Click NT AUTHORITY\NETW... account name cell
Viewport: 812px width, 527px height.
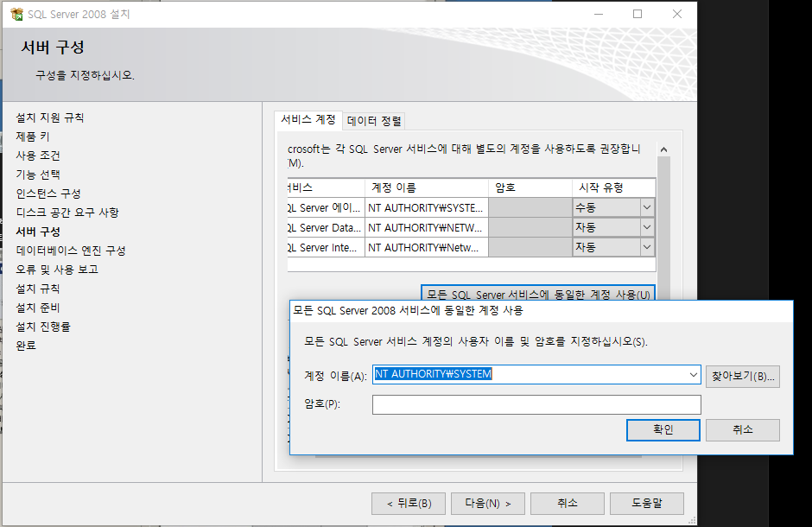click(x=426, y=227)
